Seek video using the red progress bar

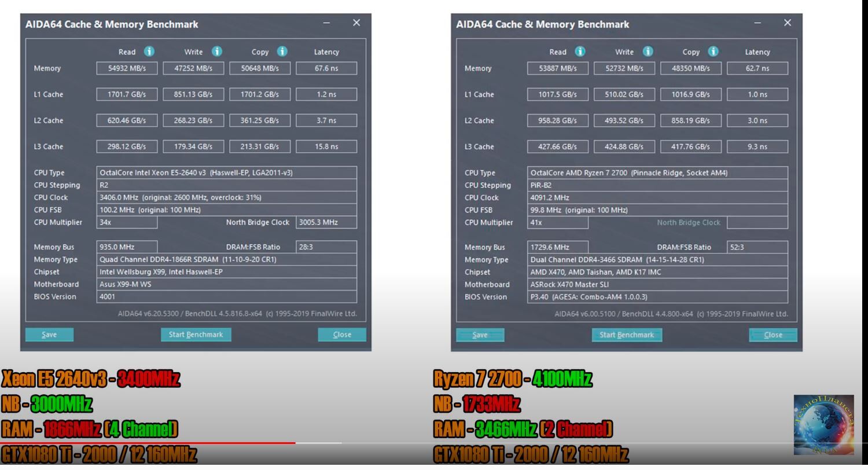pyautogui.click(x=148, y=443)
